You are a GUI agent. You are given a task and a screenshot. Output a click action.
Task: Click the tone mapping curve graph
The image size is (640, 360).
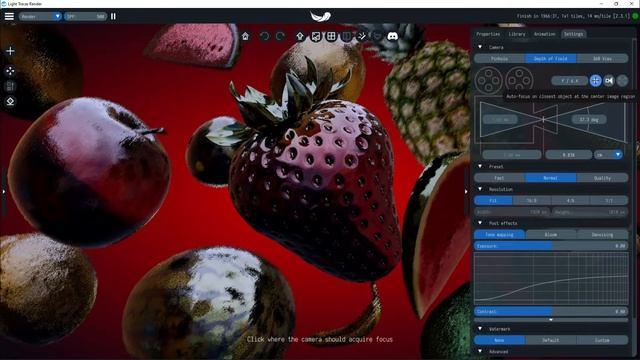point(551,278)
